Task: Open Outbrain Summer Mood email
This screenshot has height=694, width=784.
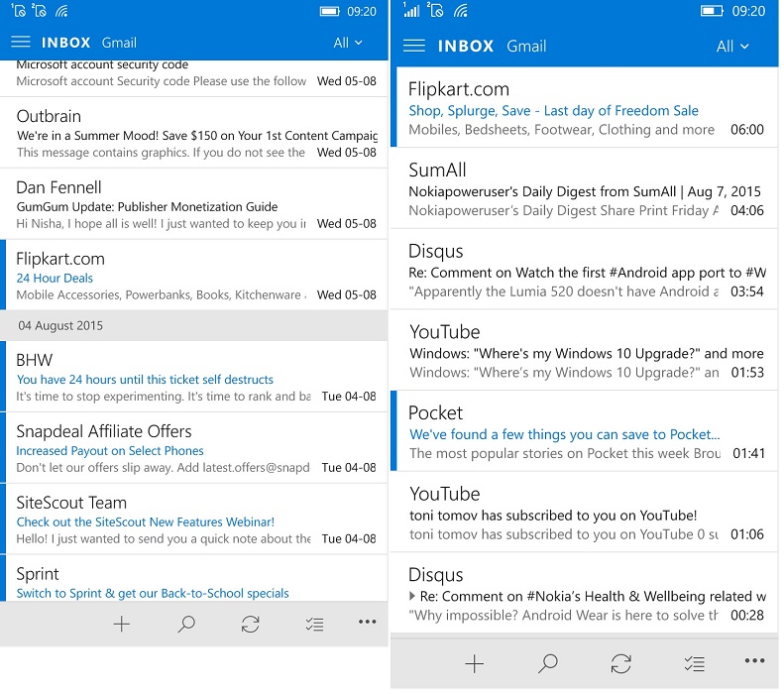Action: (x=194, y=133)
